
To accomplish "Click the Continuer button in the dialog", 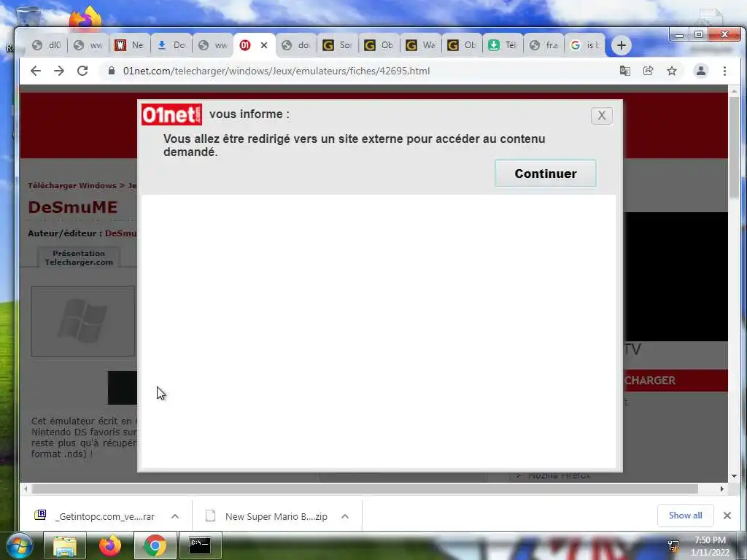I will click(546, 174).
